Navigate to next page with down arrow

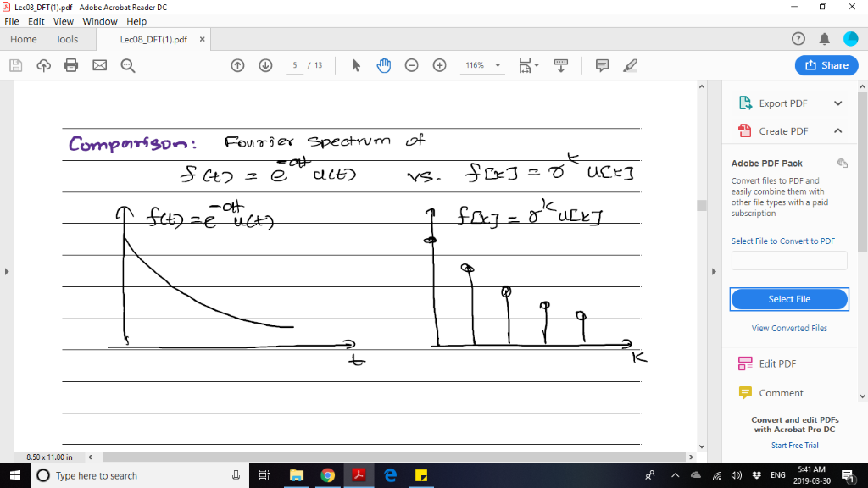coord(265,64)
